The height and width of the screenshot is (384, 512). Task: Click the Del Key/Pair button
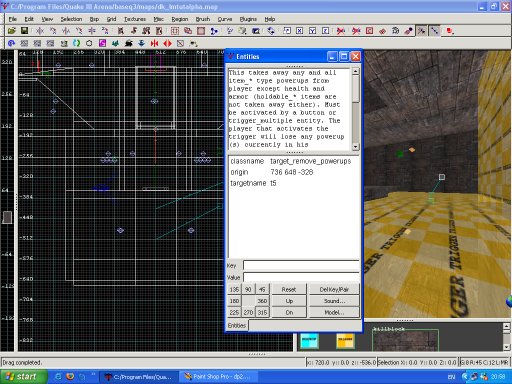pos(334,289)
